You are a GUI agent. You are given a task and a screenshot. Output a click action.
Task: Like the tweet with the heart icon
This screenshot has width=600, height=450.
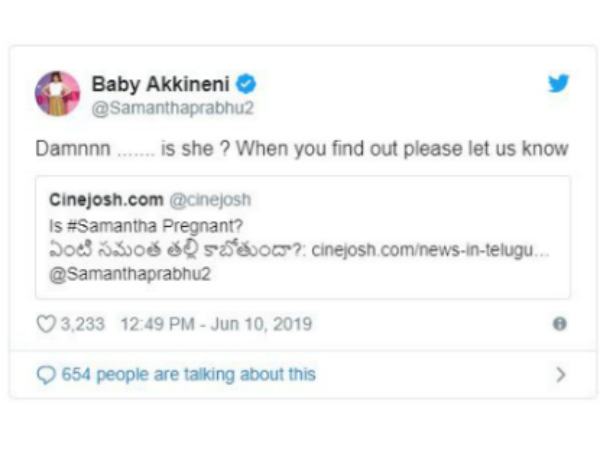(45, 324)
